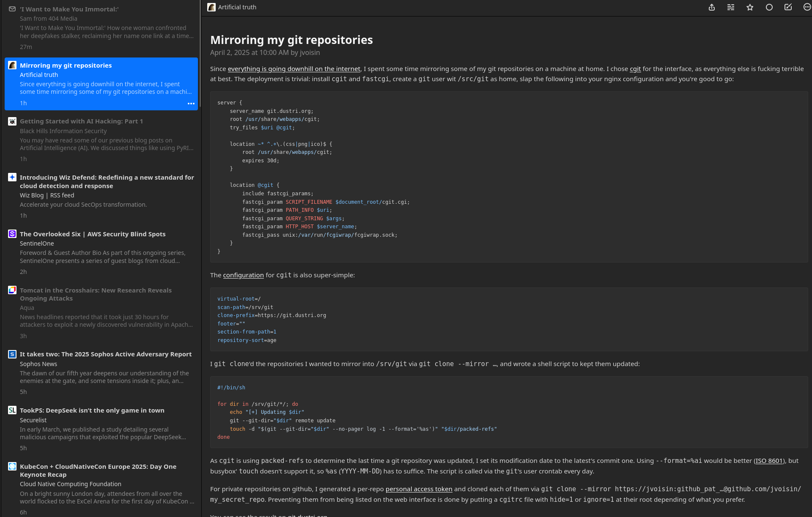
Task: Follow the cgit hyperlink in first paragraph
Action: pyautogui.click(x=635, y=69)
